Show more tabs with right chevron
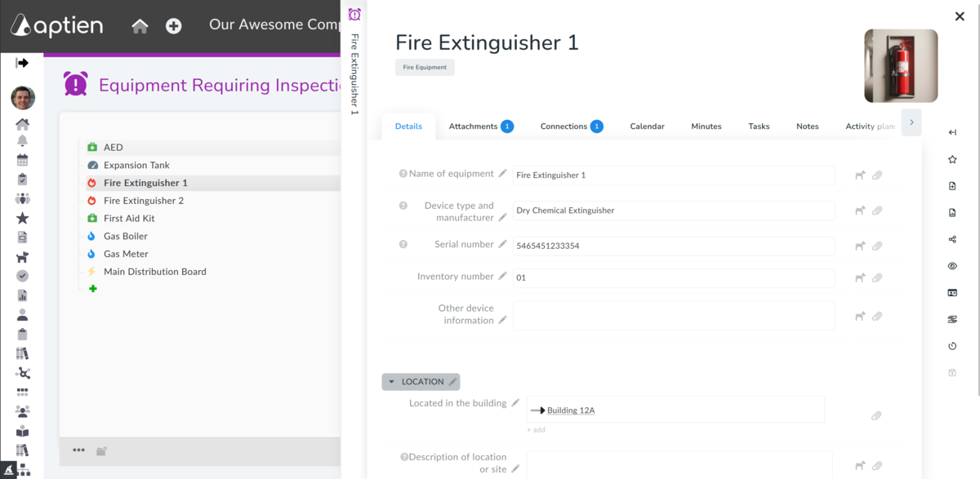The image size is (980, 479). (x=911, y=122)
